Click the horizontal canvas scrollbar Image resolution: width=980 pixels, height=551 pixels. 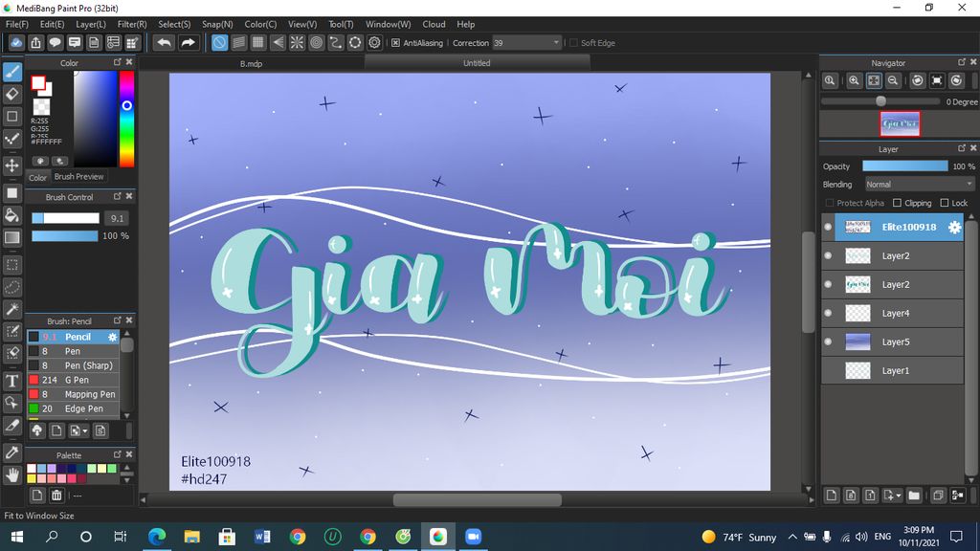click(477, 499)
